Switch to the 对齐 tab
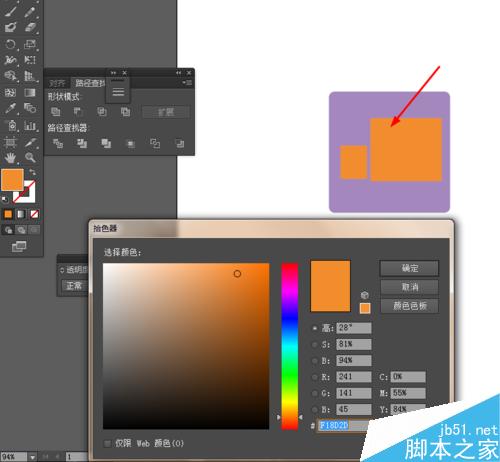 (57, 83)
